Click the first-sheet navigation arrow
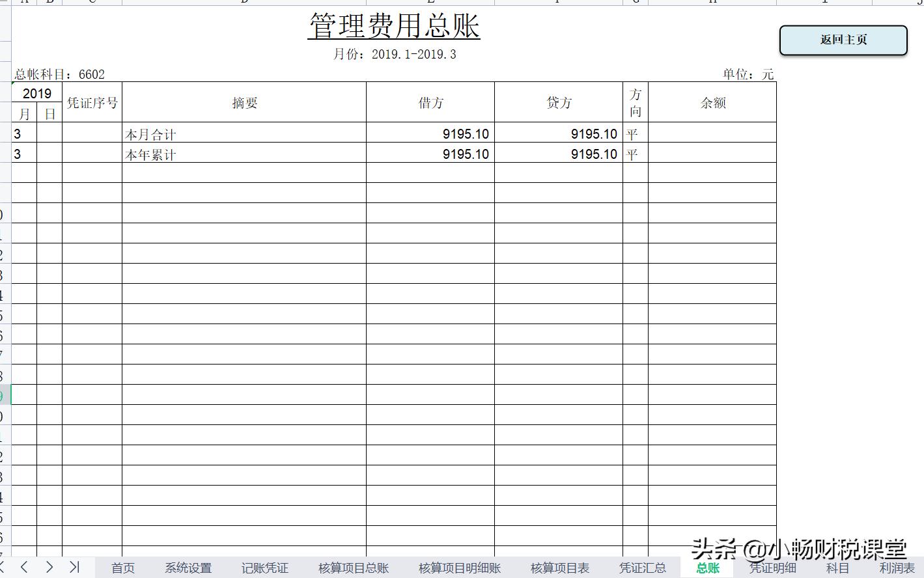Screen dimensions: 924x578 (x=4, y=567)
